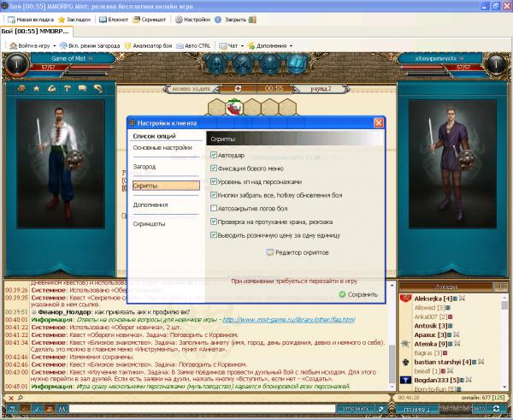
Task: Click the chat message input field
Action: point(202,409)
